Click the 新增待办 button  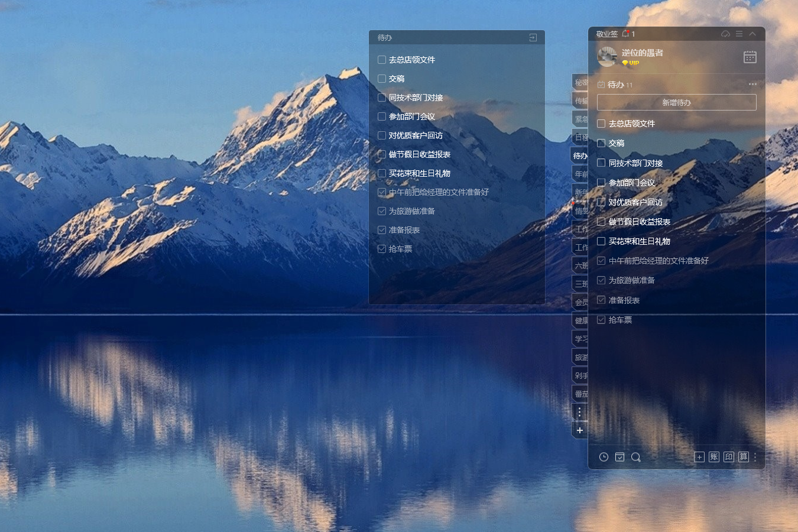coord(676,102)
